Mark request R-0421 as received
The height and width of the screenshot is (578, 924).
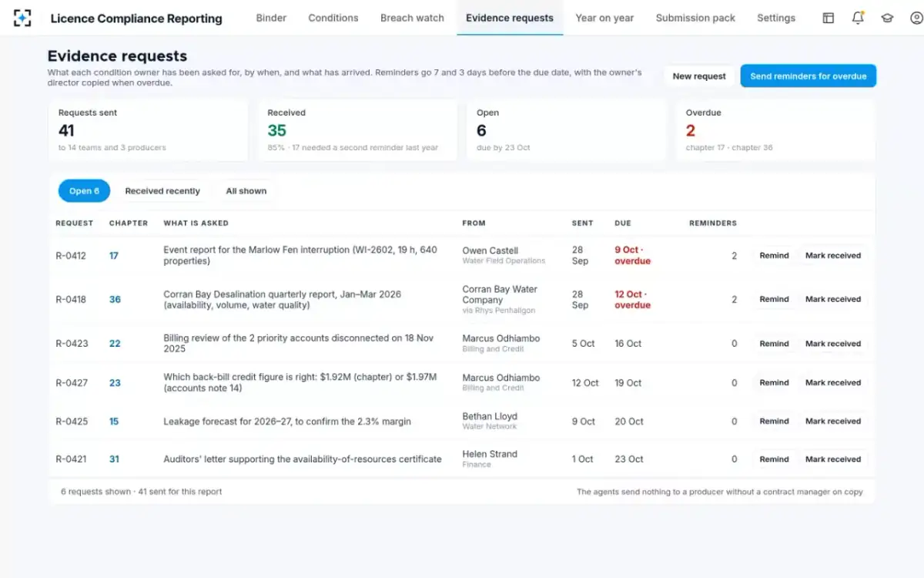point(833,459)
